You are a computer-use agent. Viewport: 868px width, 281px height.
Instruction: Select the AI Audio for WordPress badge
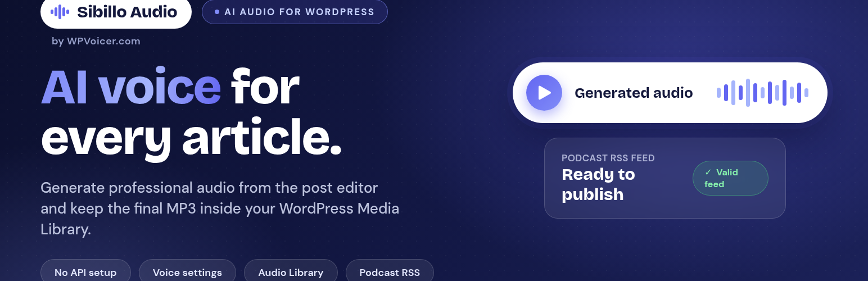[295, 12]
